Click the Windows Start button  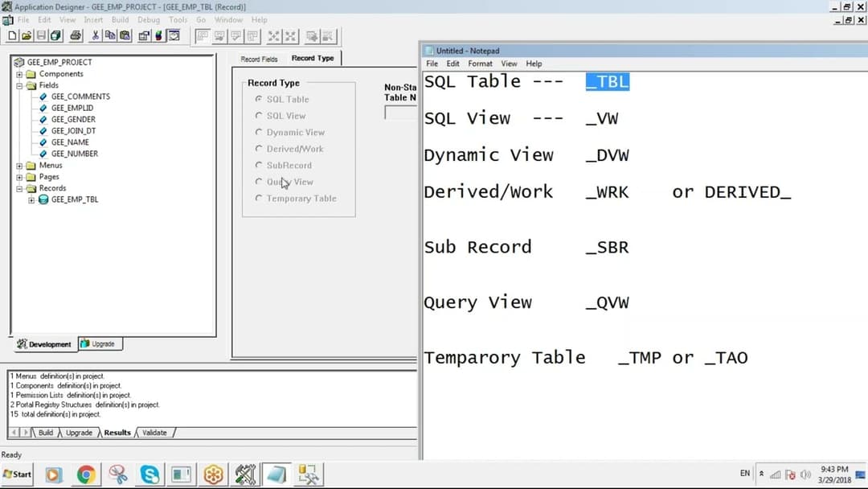pos(18,475)
